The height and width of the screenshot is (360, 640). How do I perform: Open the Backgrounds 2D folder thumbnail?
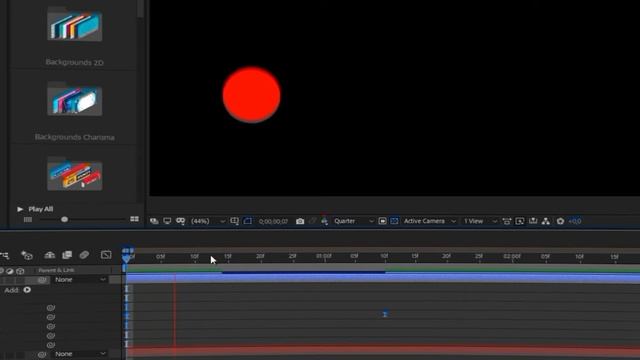[74, 25]
